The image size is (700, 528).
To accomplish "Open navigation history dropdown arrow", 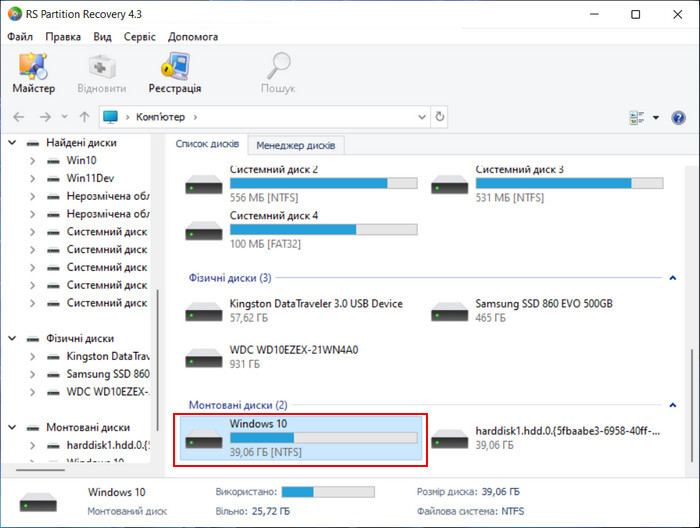I will click(x=64, y=117).
